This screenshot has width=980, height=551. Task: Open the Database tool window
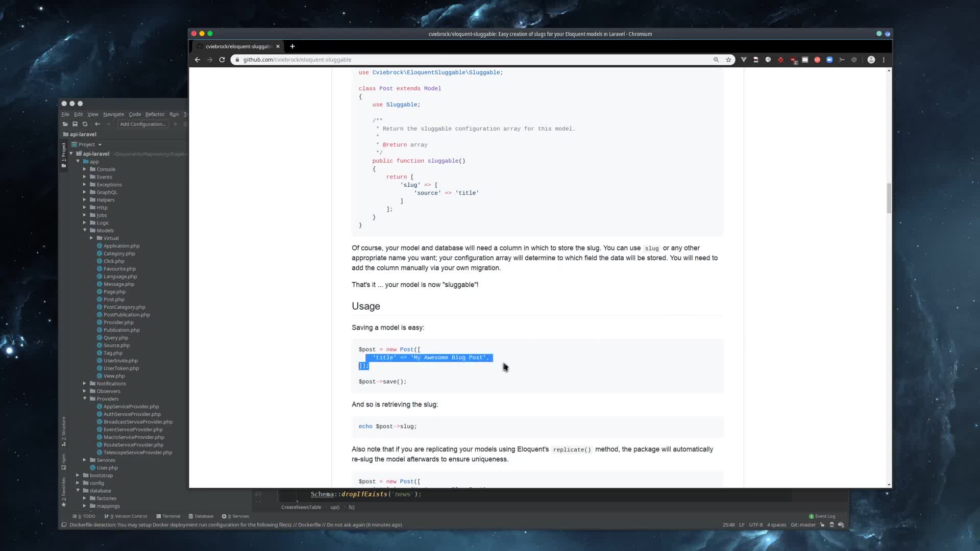(x=201, y=516)
